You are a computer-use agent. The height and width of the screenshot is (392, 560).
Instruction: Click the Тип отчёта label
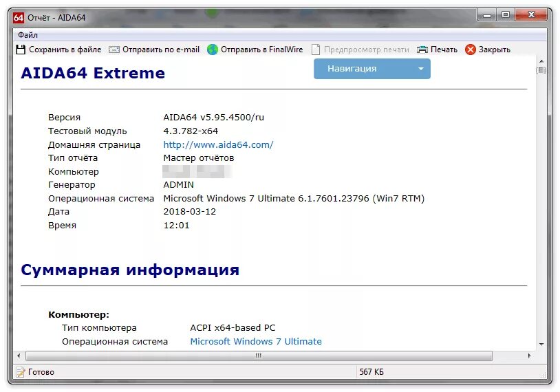(x=73, y=157)
